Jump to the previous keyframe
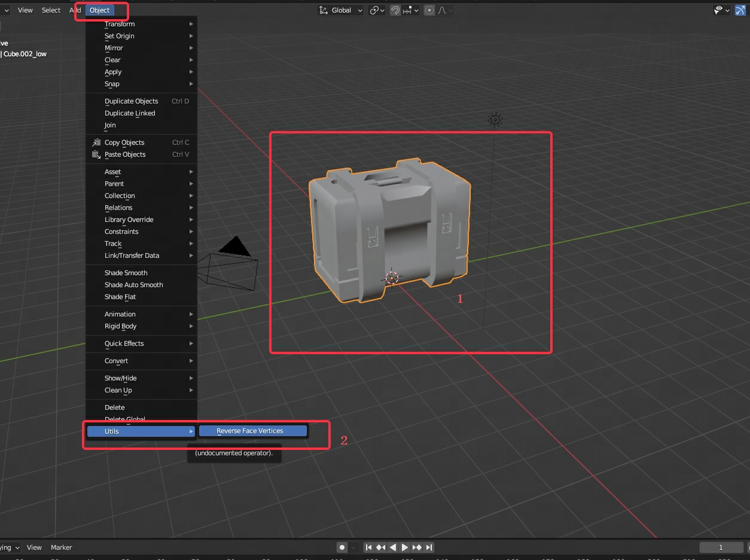The image size is (750, 560). tap(380, 547)
